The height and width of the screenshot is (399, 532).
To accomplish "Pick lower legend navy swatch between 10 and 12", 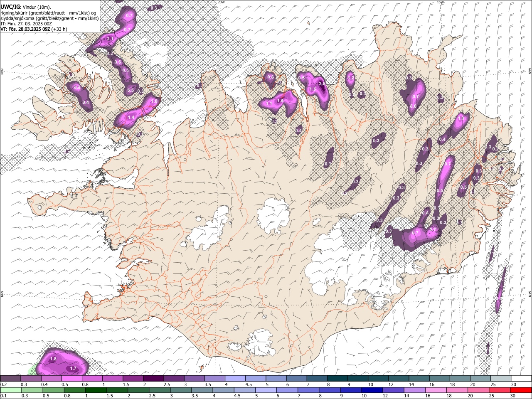I will 371,390.
